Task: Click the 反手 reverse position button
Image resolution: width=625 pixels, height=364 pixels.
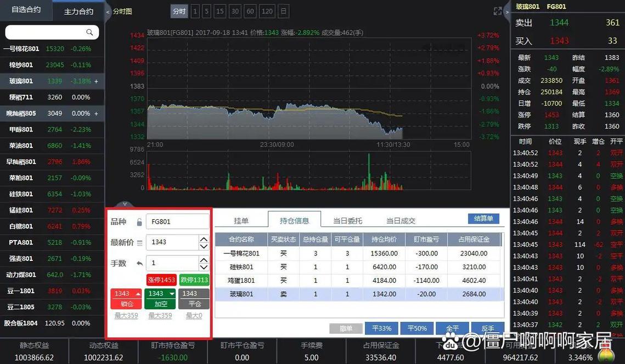Action: (487, 328)
